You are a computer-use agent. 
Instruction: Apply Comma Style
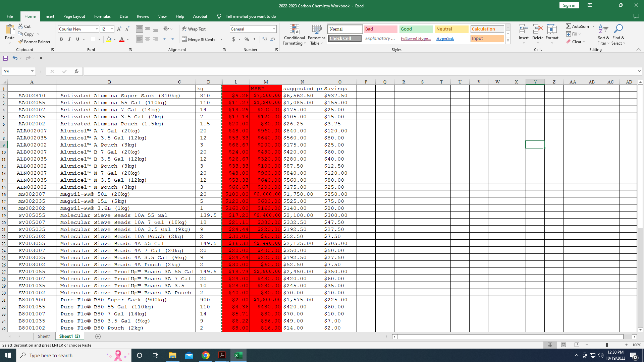point(255,39)
